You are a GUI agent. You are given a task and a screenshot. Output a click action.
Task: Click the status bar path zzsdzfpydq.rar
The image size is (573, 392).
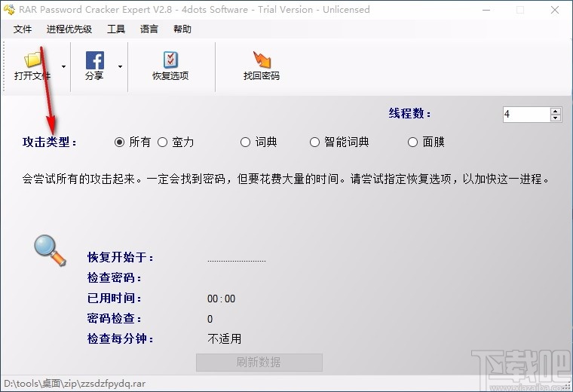75,384
